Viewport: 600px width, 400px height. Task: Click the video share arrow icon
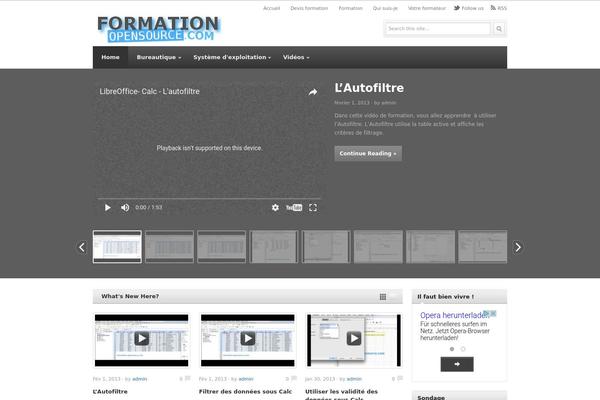(313, 92)
